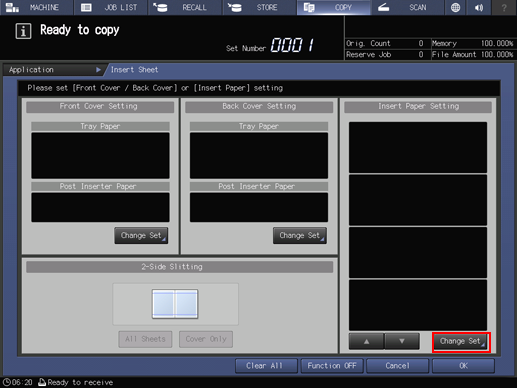Click the Insert Sheet screen title
The image size is (517, 388).
[134, 70]
